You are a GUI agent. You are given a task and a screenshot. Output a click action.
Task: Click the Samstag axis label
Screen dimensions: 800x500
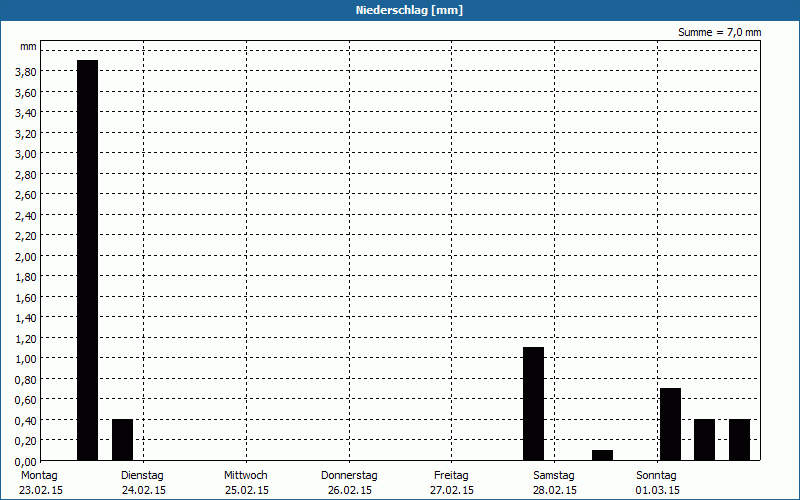click(x=554, y=476)
